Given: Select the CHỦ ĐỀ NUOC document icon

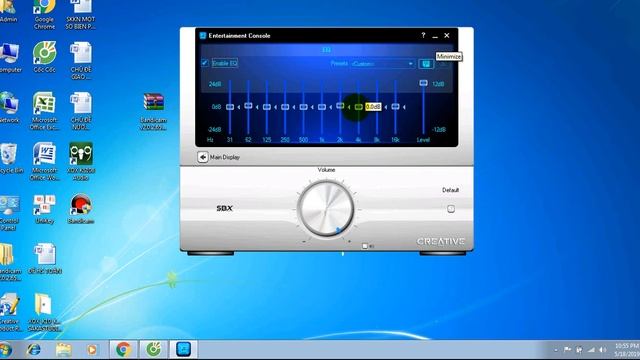Looking at the screenshot, I should click(81, 111).
